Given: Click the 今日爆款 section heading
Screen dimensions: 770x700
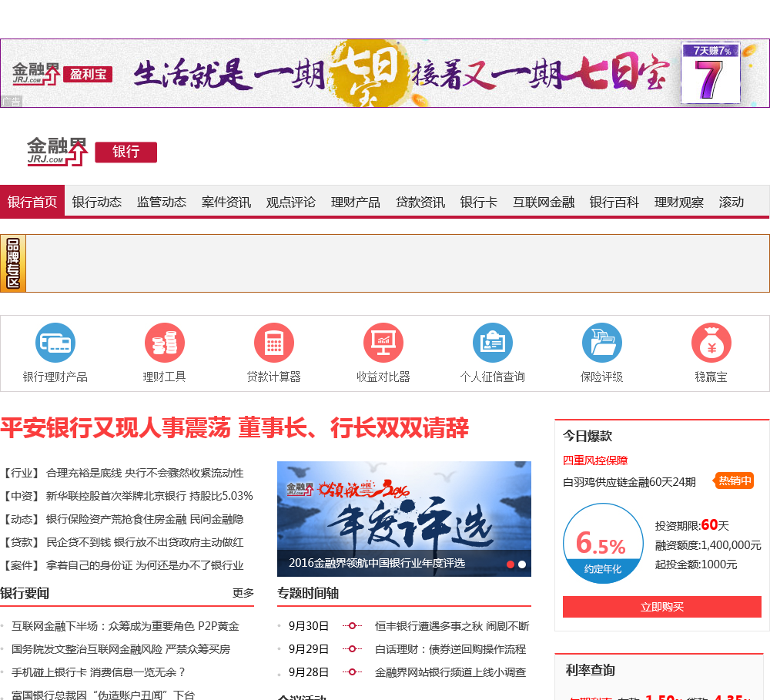Looking at the screenshot, I should [588, 436].
